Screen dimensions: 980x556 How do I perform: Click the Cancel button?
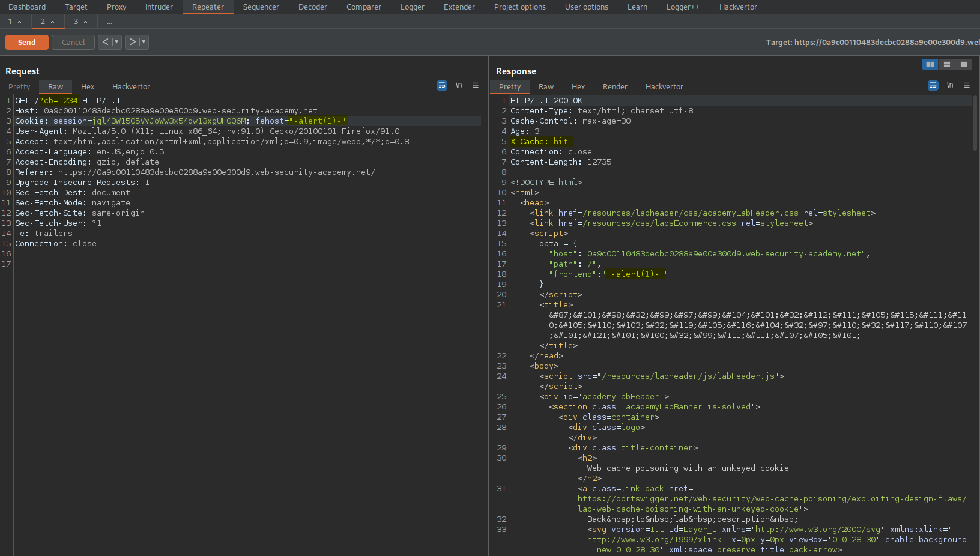tap(73, 43)
